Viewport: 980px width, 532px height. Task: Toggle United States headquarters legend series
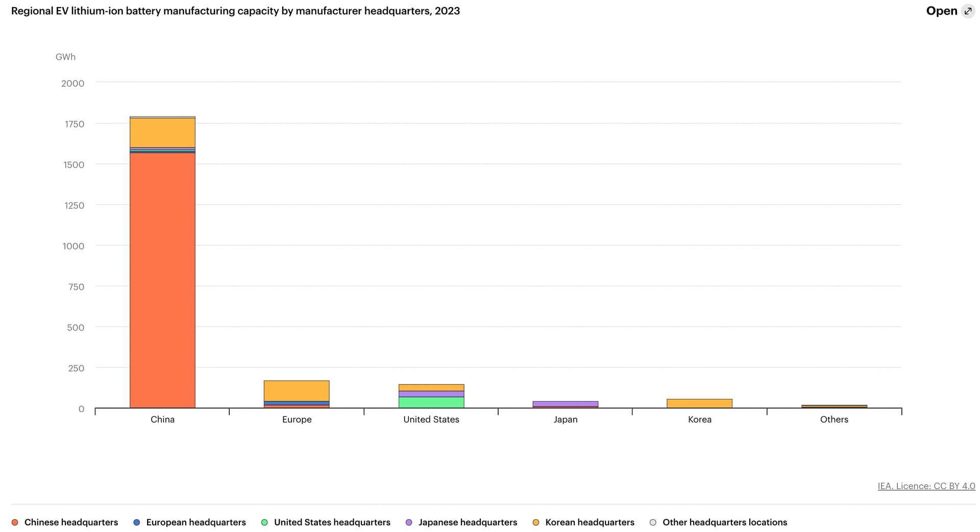(332, 522)
